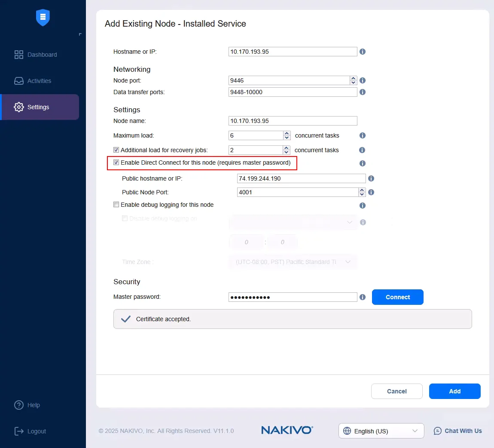
Task: Select Settings in the sidebar
Action: [40, 107]
